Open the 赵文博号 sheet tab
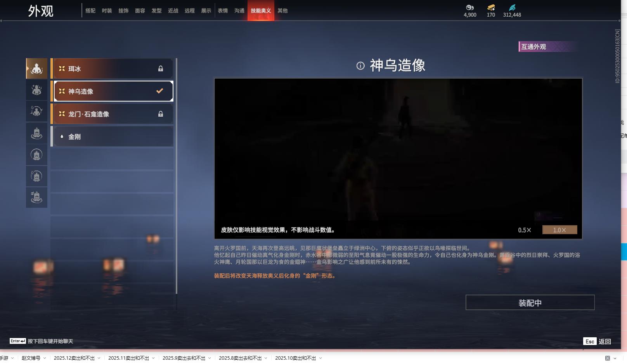 31,358
